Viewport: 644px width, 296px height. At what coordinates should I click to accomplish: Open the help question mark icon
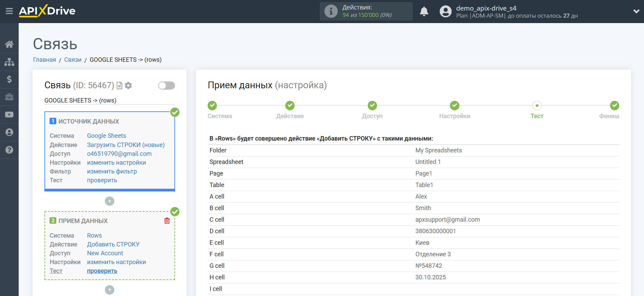(x=9, y=150)
